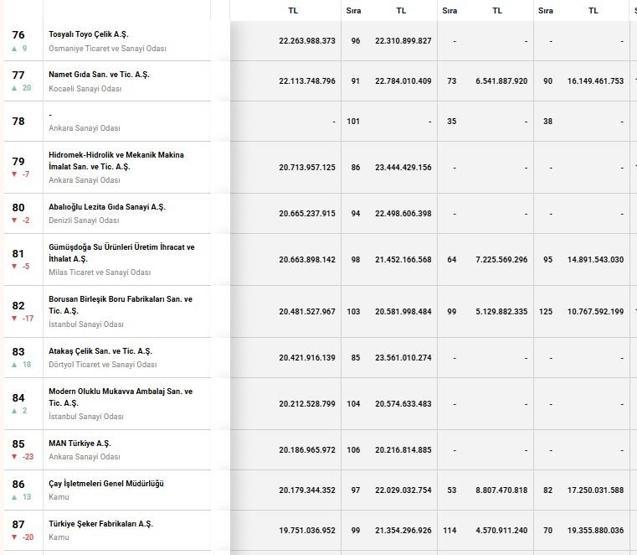The height and width of the screenshot is (555, 637).
Task: Click value 16.149.461.753 in Namet row
Action: [596, 81]
